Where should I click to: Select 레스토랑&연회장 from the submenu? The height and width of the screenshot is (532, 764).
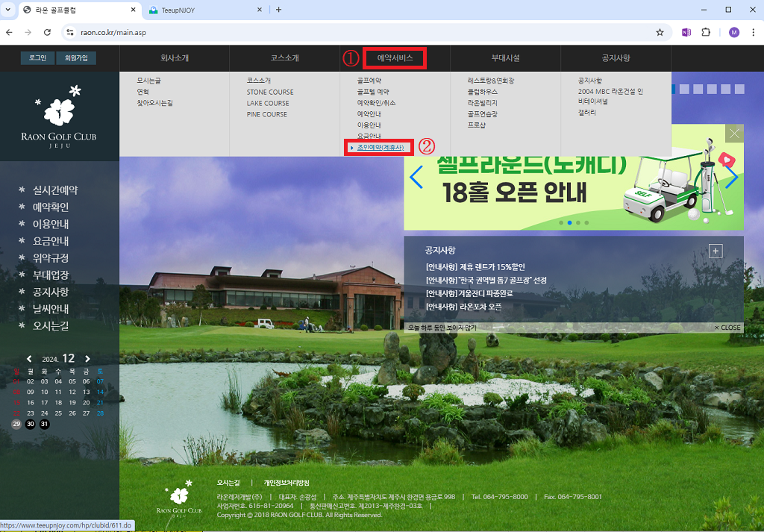coord(491,81)
